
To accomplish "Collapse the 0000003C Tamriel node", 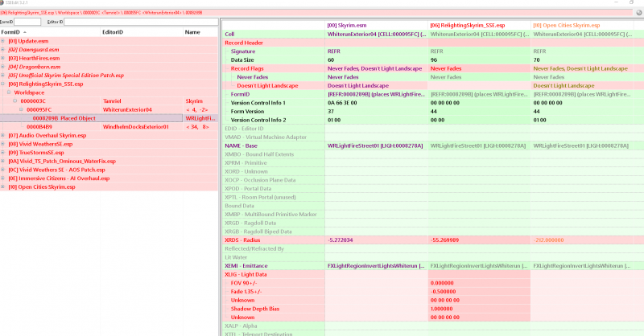I will point(14,101).
